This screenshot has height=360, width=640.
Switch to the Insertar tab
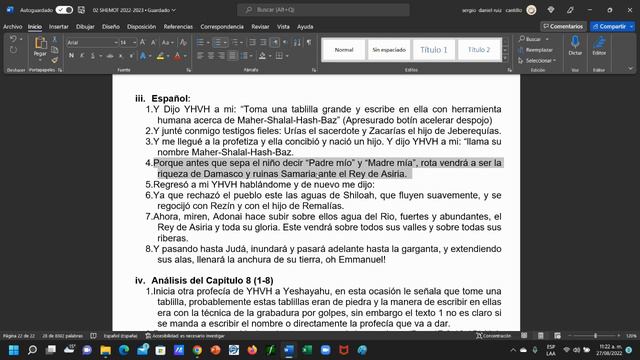point(59,27)
